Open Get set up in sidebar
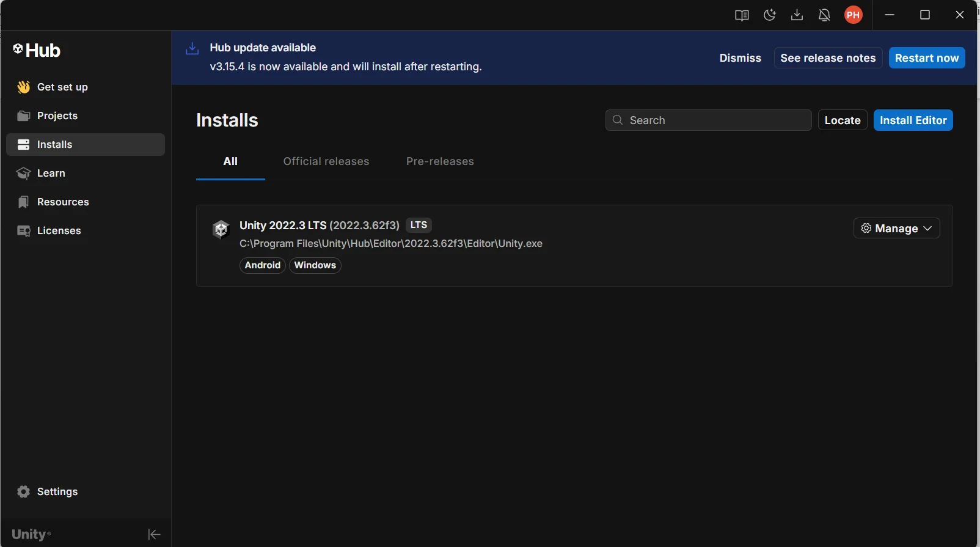The width and height of the screenshot is (980, 547). click(x=86, y=87)
